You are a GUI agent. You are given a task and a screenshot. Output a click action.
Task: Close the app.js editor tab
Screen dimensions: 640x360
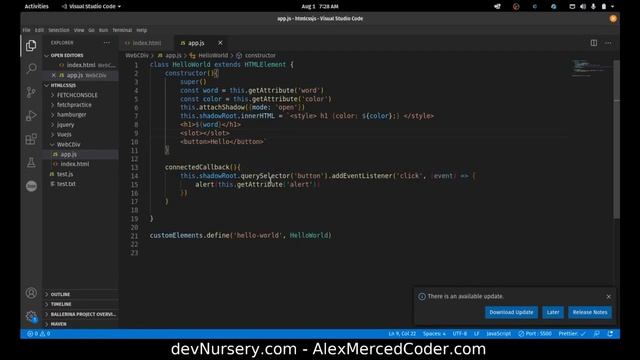coord(220,43)
